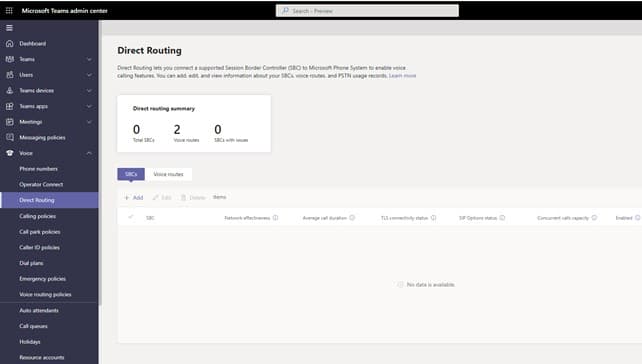Open the Learn more link
The width and height of the screenshot is (642, 364).
pyautogui.click(x=402, y=76)
